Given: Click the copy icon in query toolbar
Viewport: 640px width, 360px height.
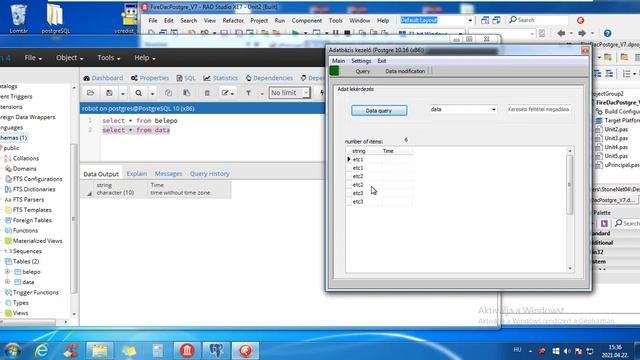Looking at the screenshot, I should pyautogui.click(x=168, y=93).
